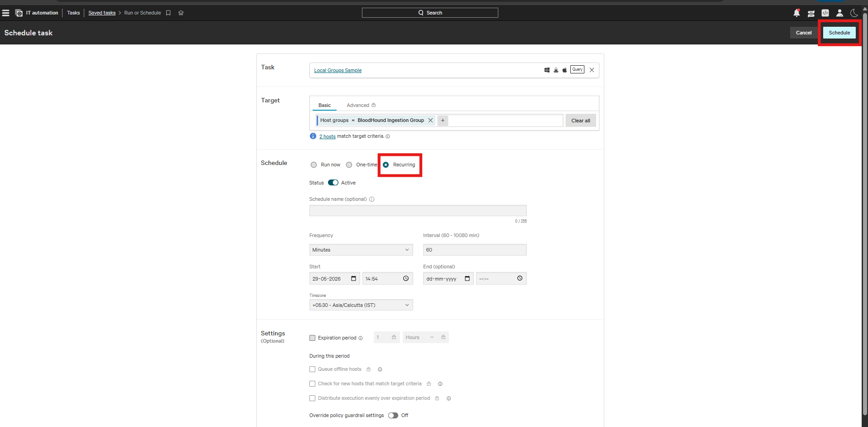Viewport: 868px width, 427px height.
Task: Click the Search box in top bar
Action: 430,13
